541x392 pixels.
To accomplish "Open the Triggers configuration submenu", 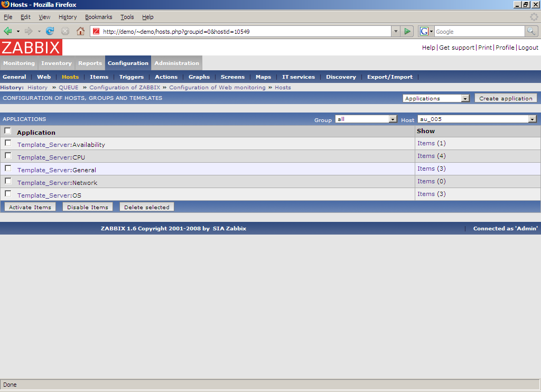I will tap(132, 77).
